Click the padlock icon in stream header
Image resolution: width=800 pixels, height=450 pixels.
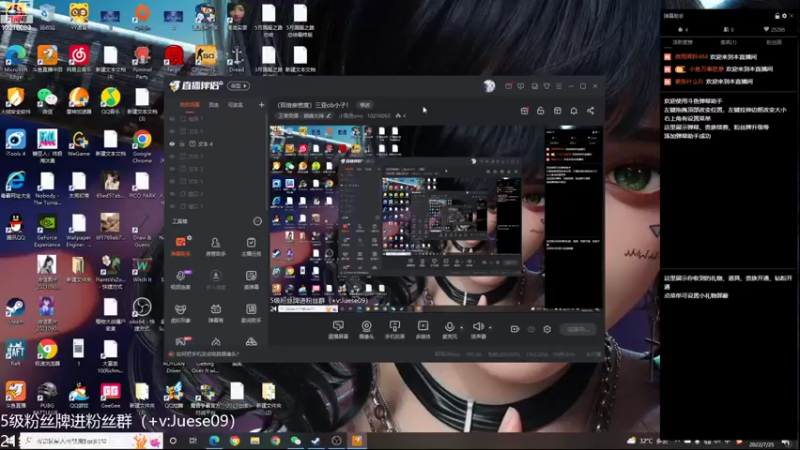coord(540,111)
